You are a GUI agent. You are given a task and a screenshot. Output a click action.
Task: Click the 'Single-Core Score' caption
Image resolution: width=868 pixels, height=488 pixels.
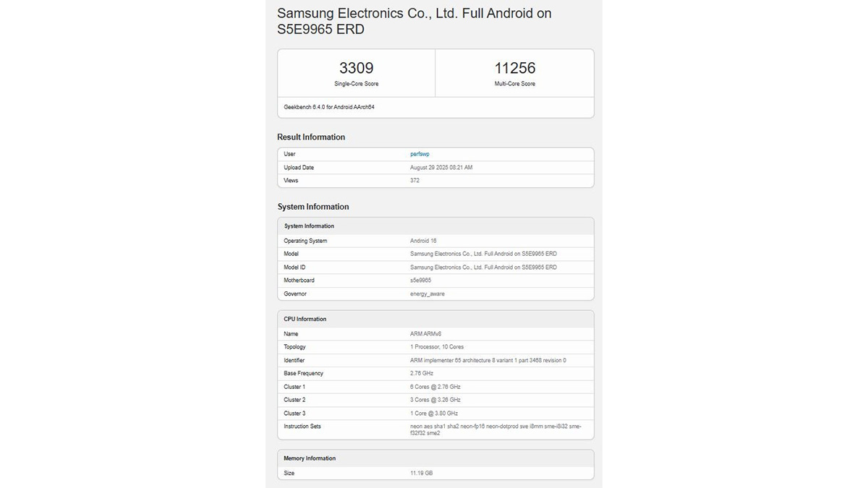(357, 84)
